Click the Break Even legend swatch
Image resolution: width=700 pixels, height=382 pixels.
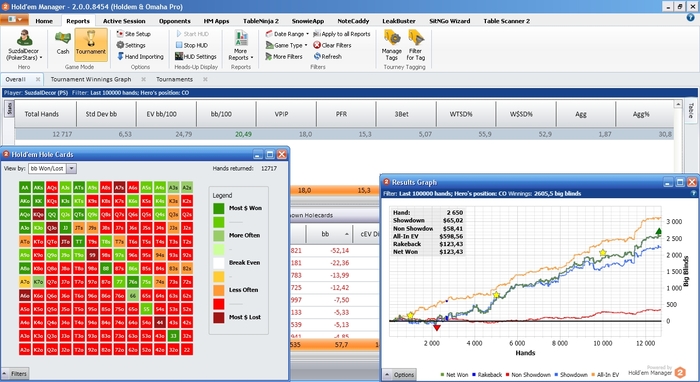[219, 263]
